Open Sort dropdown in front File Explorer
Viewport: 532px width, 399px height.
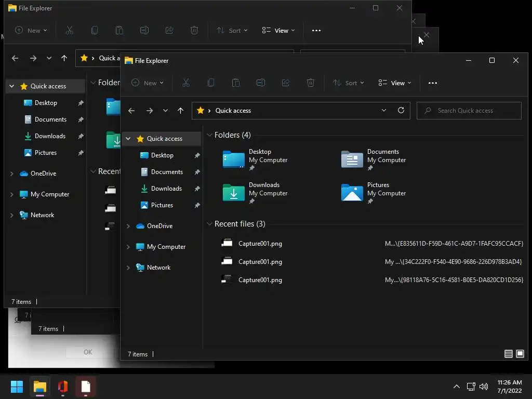(x=348, y=83)
